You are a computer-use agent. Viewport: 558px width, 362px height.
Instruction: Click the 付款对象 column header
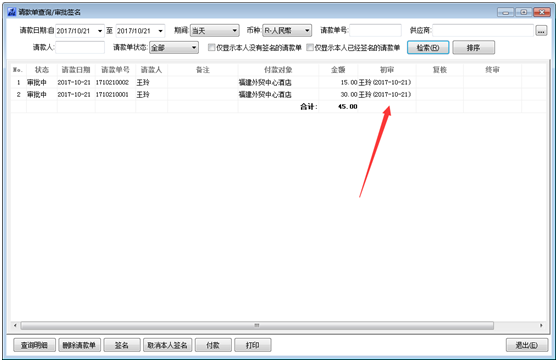coord(278,70)
